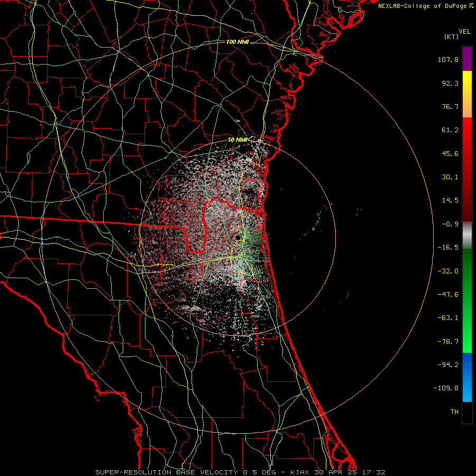The width and height of the screenshot is (476, 476).
Task: Click the -94.2 legend value
Action: [x=448, y=365]
